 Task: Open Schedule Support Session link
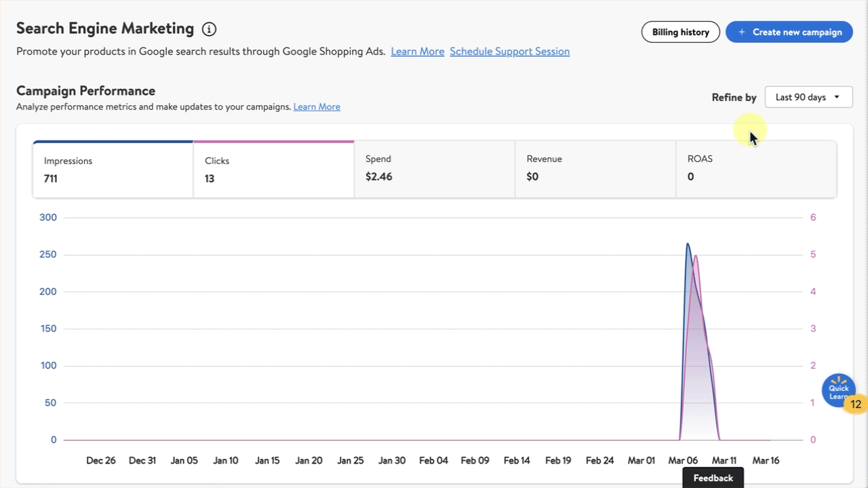point(509,52)
